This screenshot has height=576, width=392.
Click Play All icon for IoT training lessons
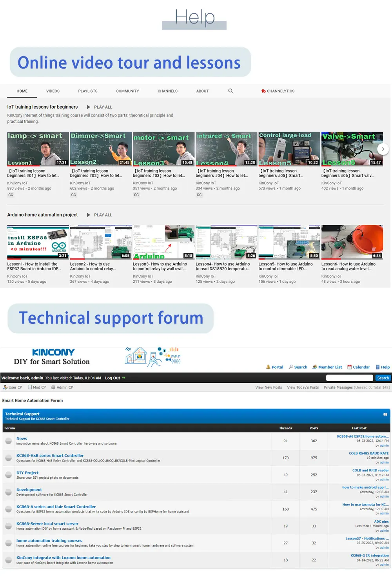[89, 107]
